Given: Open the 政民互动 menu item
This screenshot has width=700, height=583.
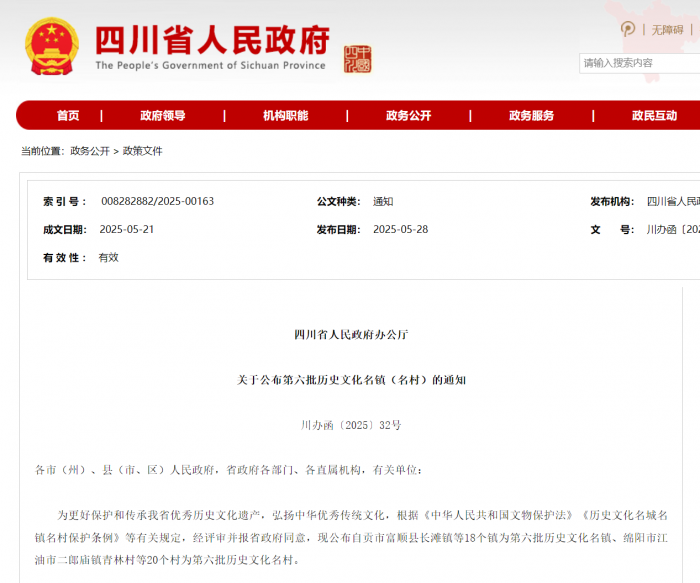Looking at the screenshot, I should tap(654, 116).
